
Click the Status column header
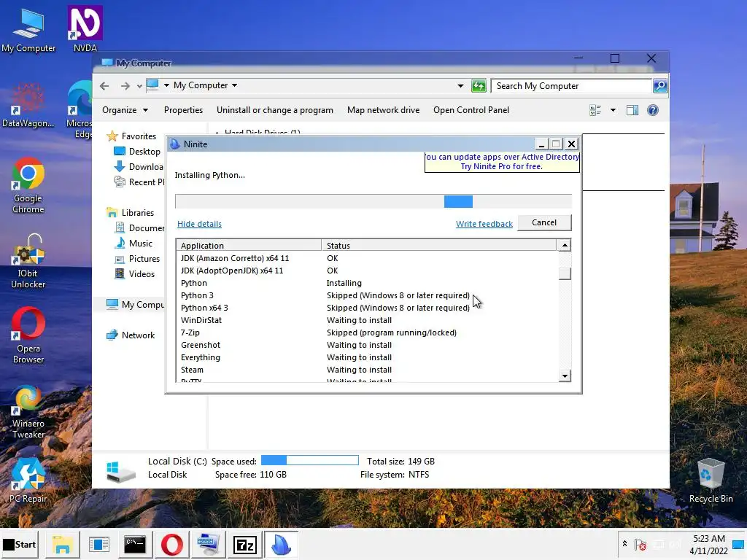click(438, 245)
